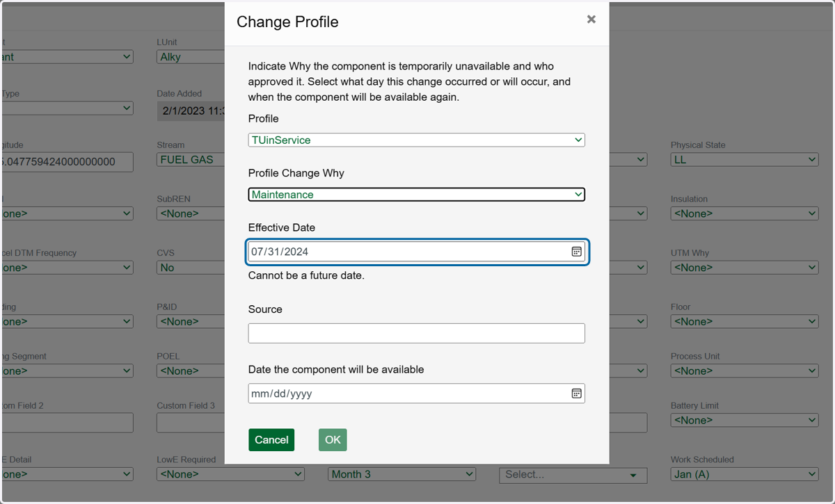The height and width of the screenshot is (504, 835).
Task: Open the CVS dropdown showing No
Action: point(191,268)
